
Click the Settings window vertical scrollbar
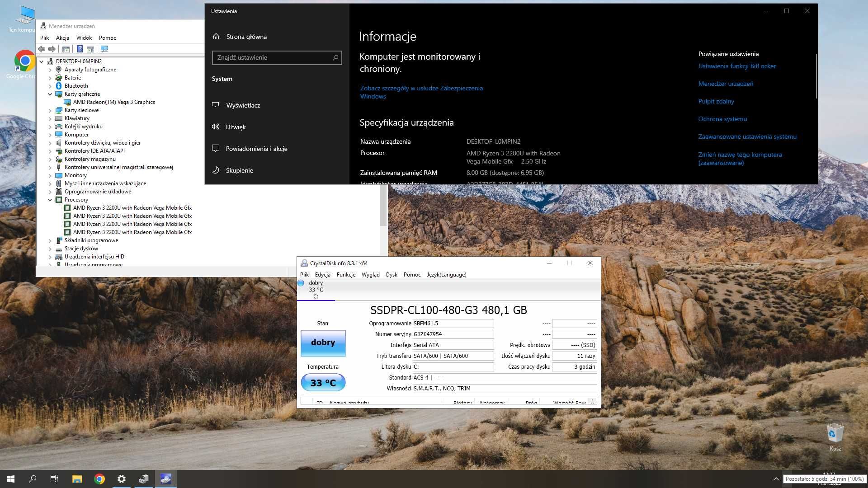click(x=816, y=76)
